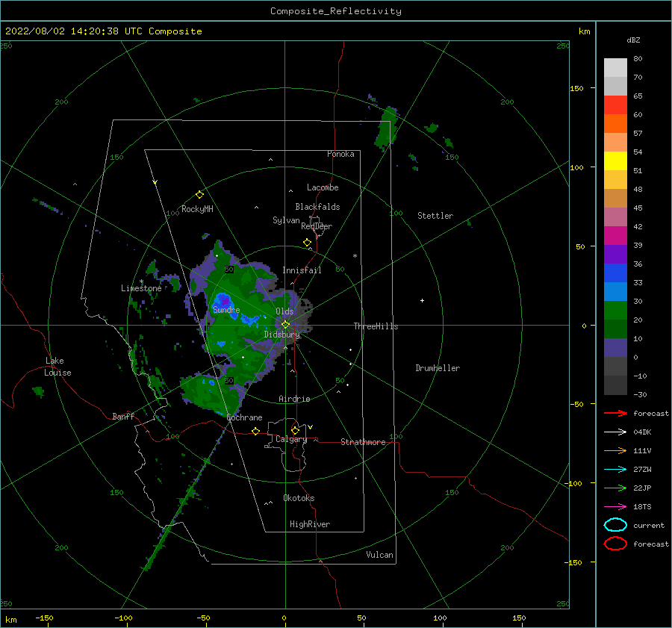Select the red 65 dBZ color swatch
The height and width of the screenshot is (628, 672).
point(615,105)
